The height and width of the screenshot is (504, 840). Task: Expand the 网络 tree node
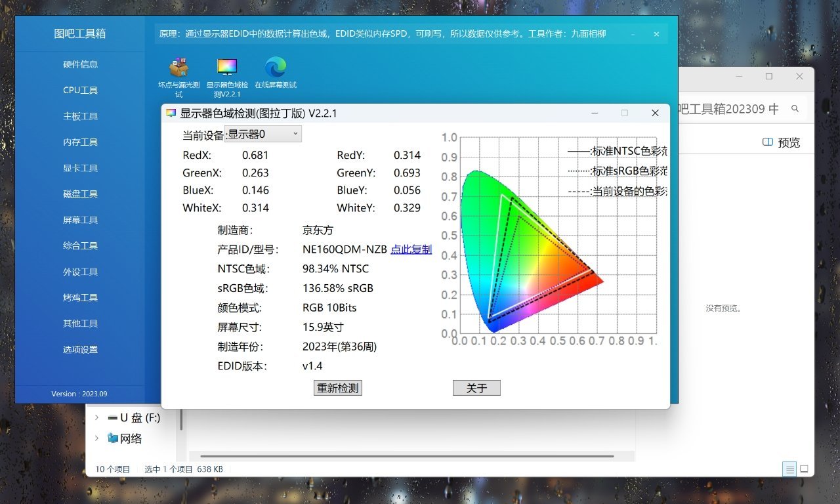tap(97, 438)
